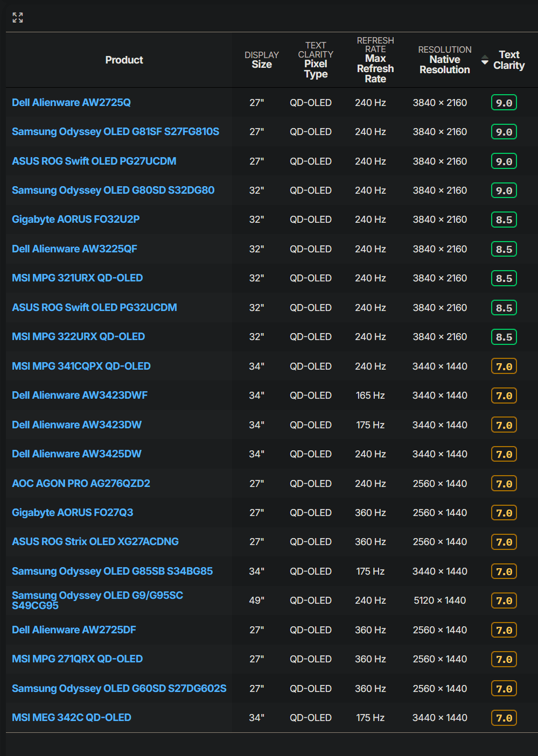538x756 pixels.
Task: Sort by the Product column header
Action: pyautogui.click(x=124, y=60)
